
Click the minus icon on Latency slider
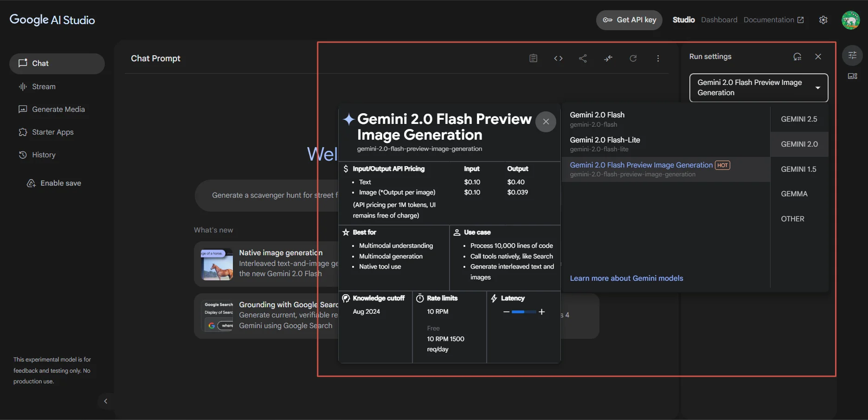click(x=506, y=312)
